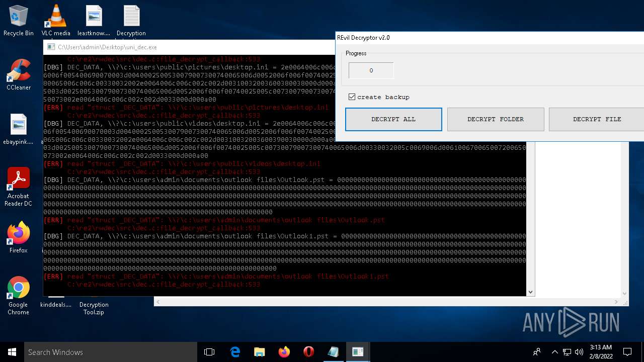This screenshot has height=362, width=644.
Task: Open the volume control tray icon
Action: (x=579, y=352)
